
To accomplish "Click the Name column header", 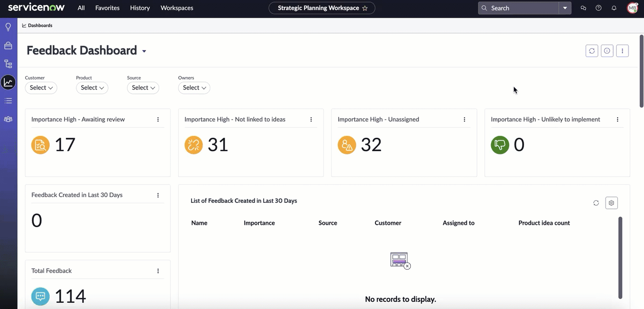I will click(199, 223).
